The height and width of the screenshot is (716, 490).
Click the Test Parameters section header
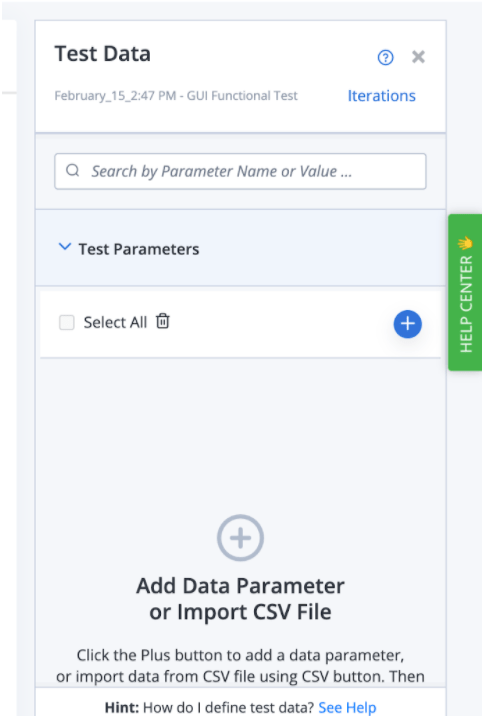(240, 248)
